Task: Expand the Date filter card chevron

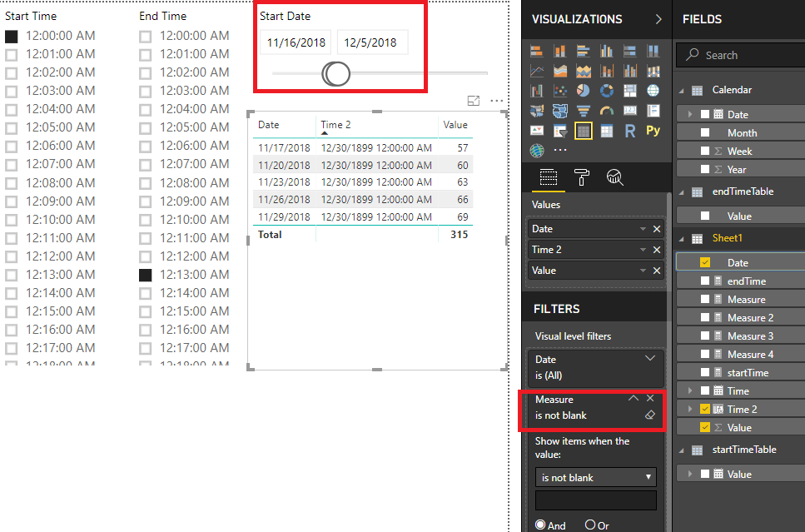Action: (x=650, y=359)
